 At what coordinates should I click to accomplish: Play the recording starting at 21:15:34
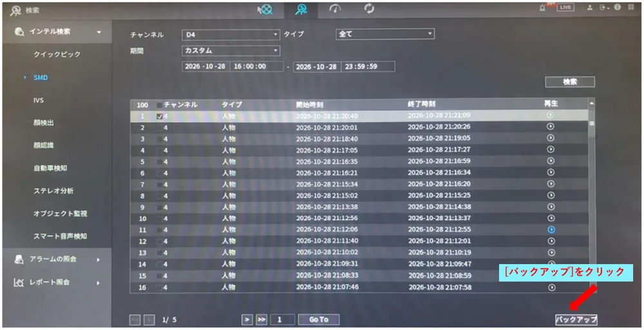click(x=551, y=184)
